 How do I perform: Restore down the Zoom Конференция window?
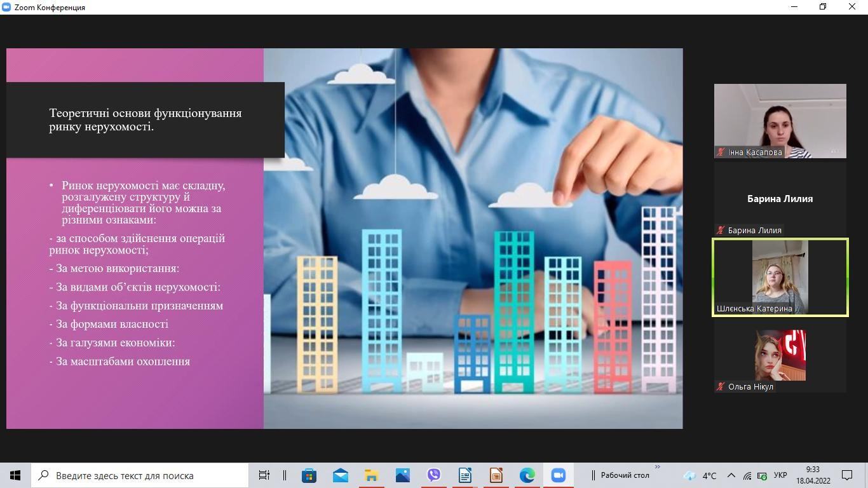click(x=823, y=7)
